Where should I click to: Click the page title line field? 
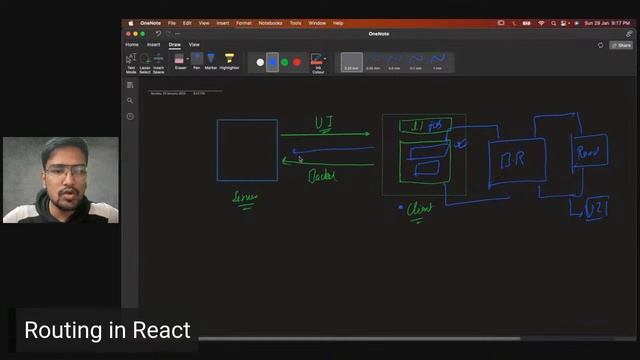(x=185, y=90)
